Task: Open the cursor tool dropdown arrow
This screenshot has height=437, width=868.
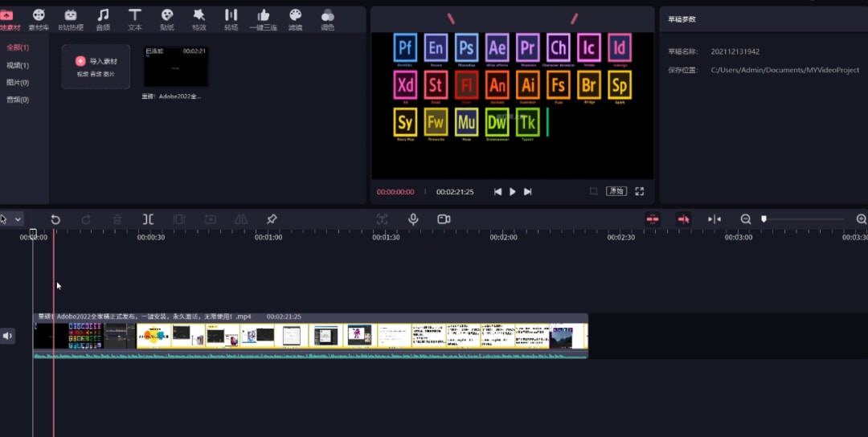Action: [x=18, y=219]
